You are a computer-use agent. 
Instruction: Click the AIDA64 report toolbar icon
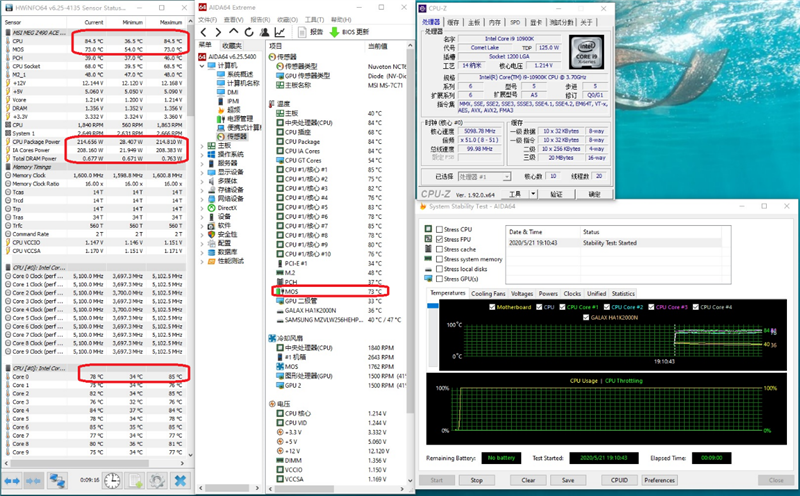[x=301, y=31]
